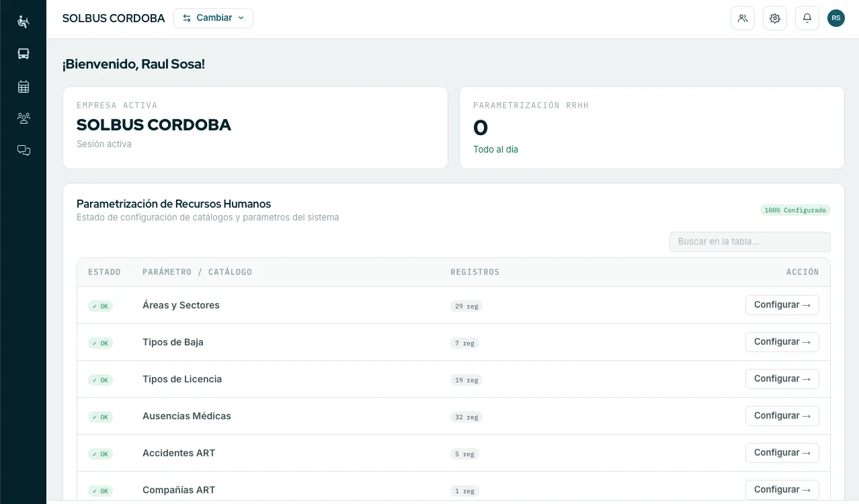The width and height of the screenshot is (859, 504).
Task: Click the Buscar en la tabla search field
Action: [750, 242]
